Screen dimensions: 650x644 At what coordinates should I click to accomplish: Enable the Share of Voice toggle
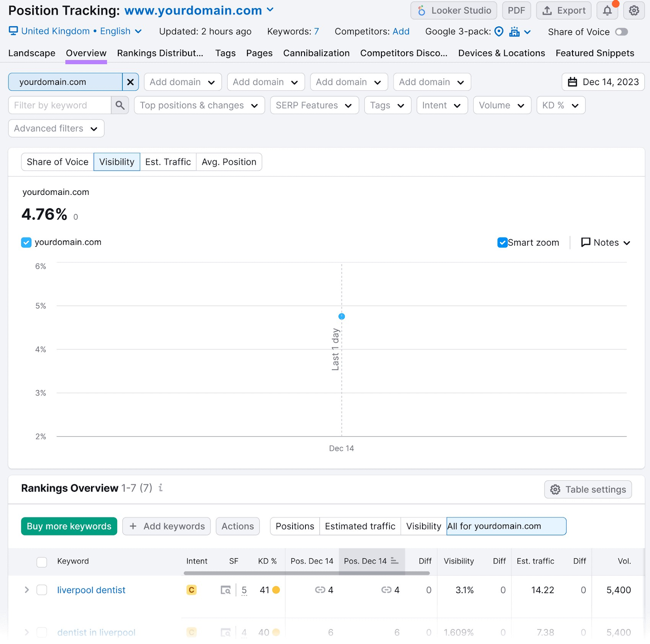coord(622,32)
